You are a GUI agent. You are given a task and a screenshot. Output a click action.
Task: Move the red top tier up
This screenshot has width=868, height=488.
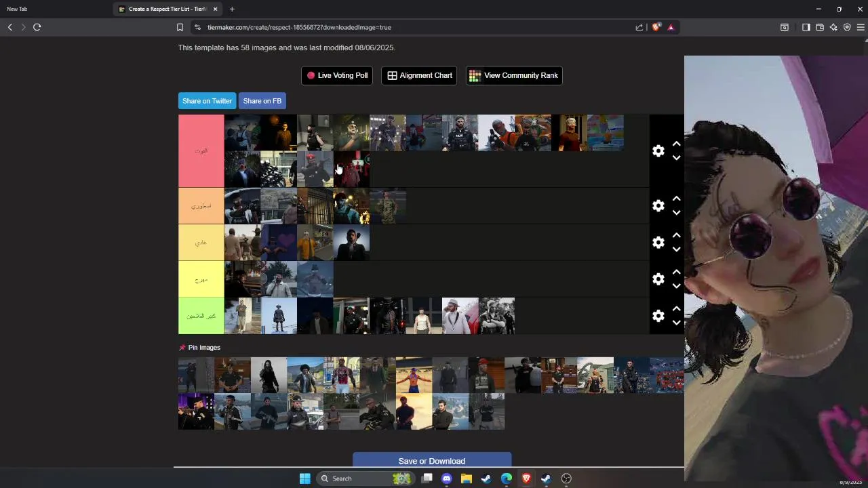(x=676, y=144)
